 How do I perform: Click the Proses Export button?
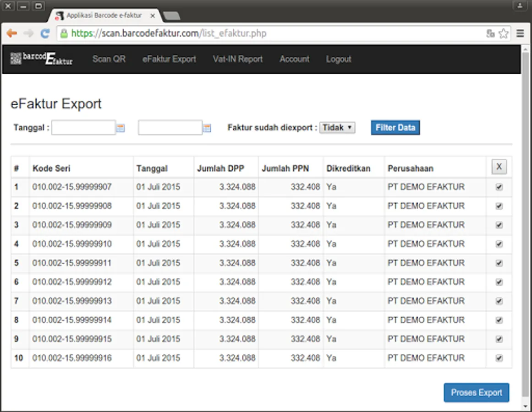[477, 392]
